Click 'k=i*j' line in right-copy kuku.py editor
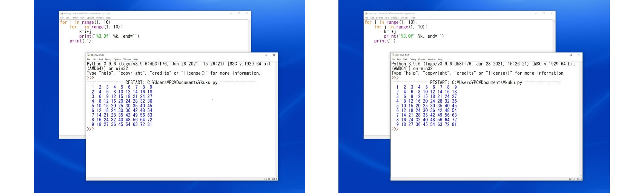The image size is (644, 193). [x=390, y=32]
